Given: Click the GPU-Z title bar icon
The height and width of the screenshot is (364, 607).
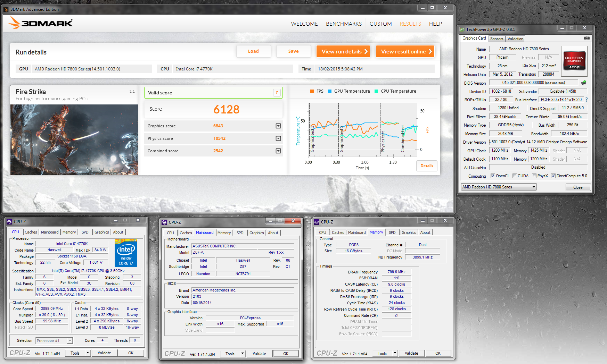Looking at the screenshot, I should pos(462,29).
